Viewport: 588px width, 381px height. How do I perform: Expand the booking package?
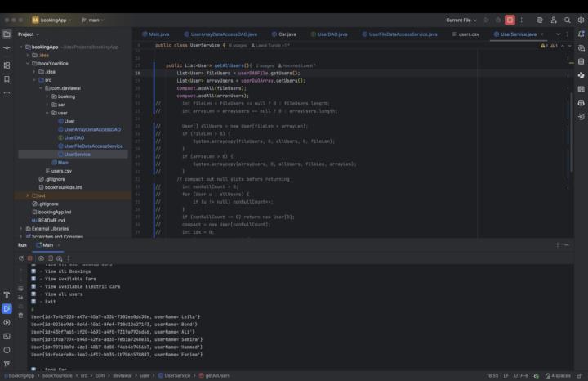click(47, 96)
